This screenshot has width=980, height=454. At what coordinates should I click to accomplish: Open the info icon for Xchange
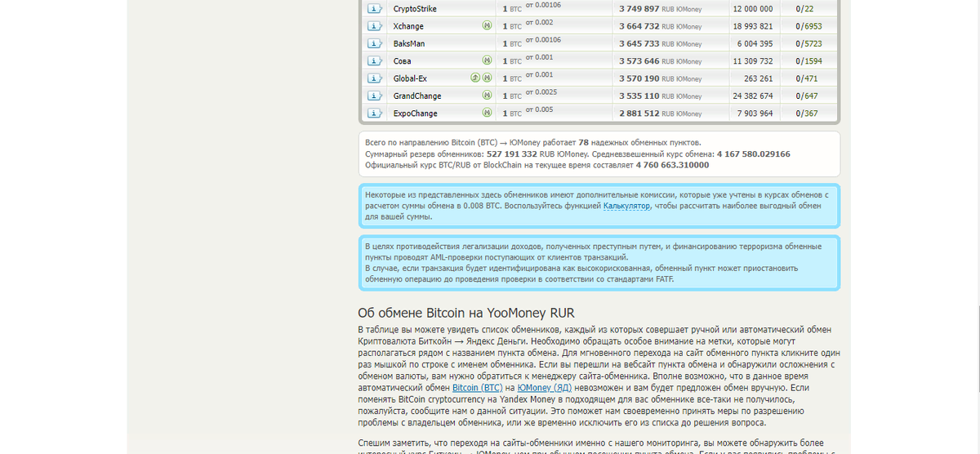(374, 26)
